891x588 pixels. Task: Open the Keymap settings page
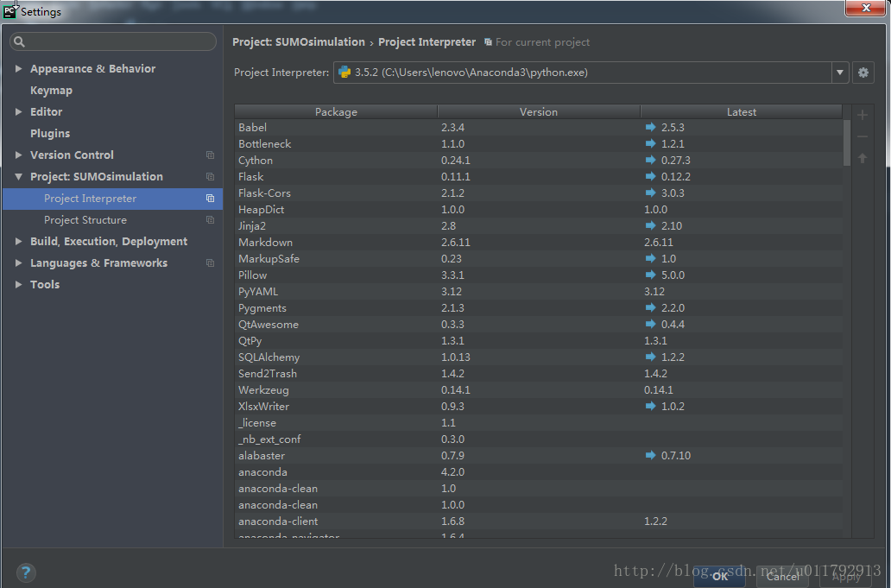(51, 91)
